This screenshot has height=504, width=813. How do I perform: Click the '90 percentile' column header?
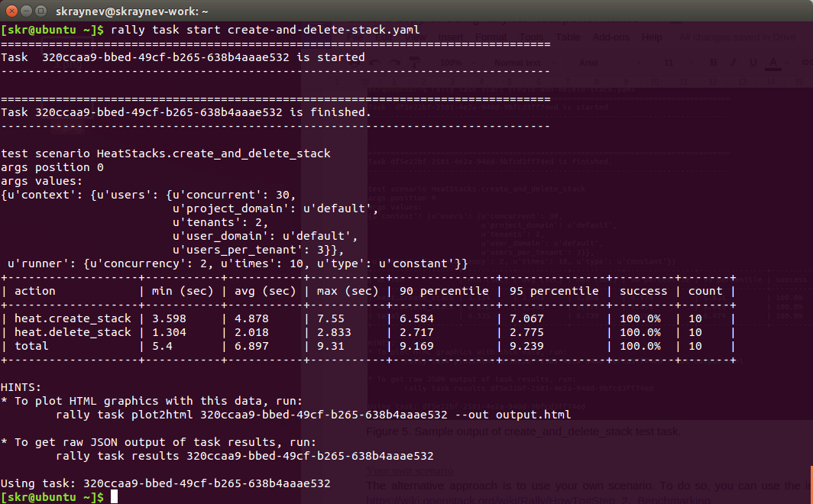pyautogui.click(x=444, y=291)
